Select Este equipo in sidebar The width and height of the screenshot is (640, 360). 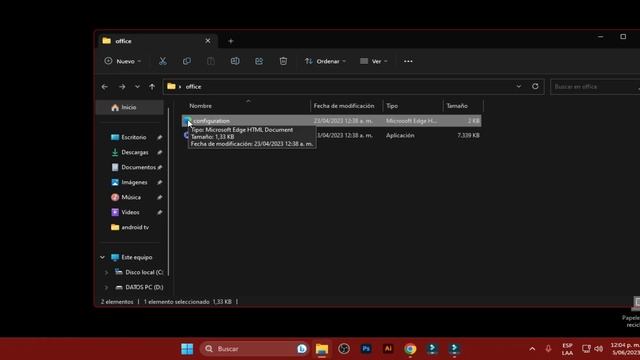(x=136, y=257)
